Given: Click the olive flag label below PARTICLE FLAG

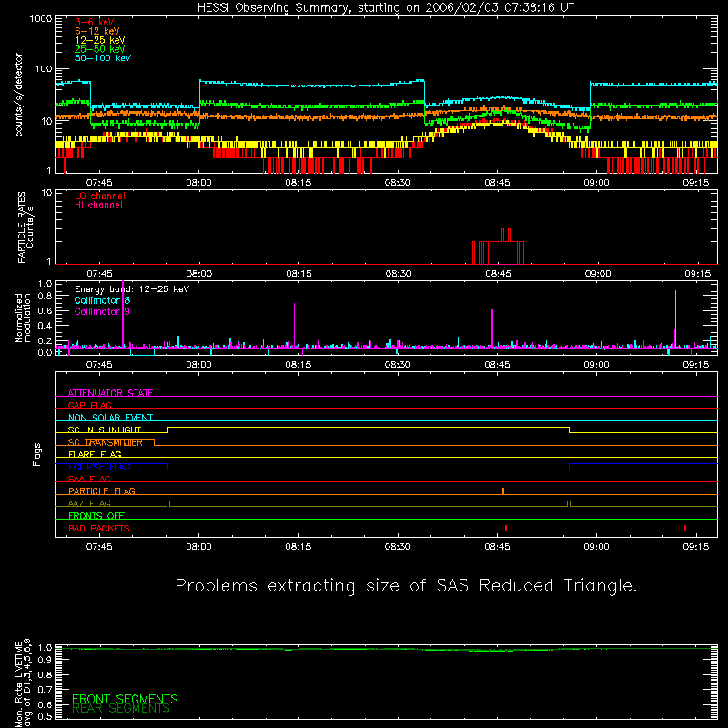Looking at the screenshot, I should pyautogui.click(x=89, y=503).
